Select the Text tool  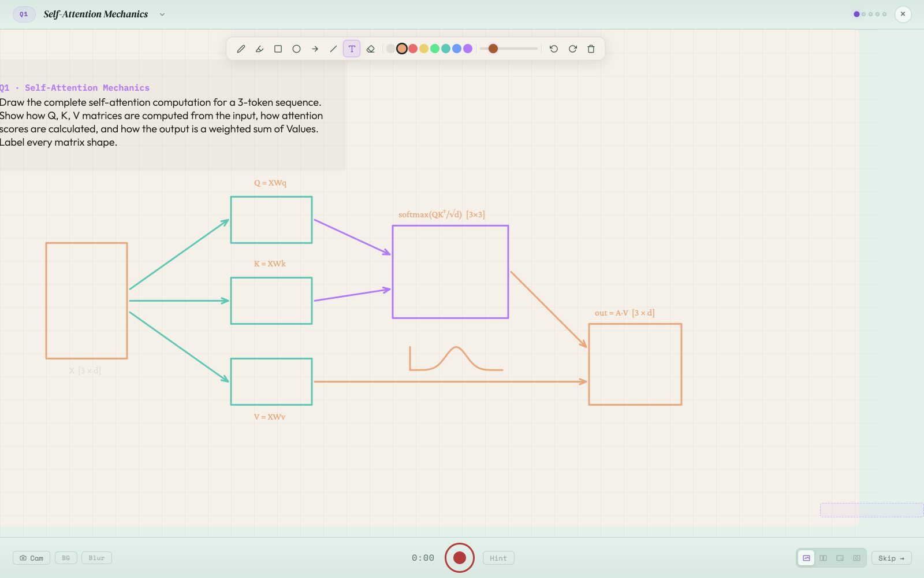352,49
